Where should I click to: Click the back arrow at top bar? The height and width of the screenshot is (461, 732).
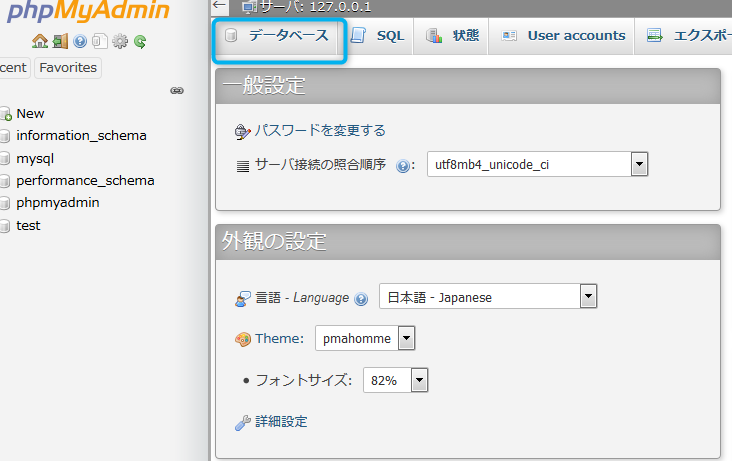(x=219, y=5)
